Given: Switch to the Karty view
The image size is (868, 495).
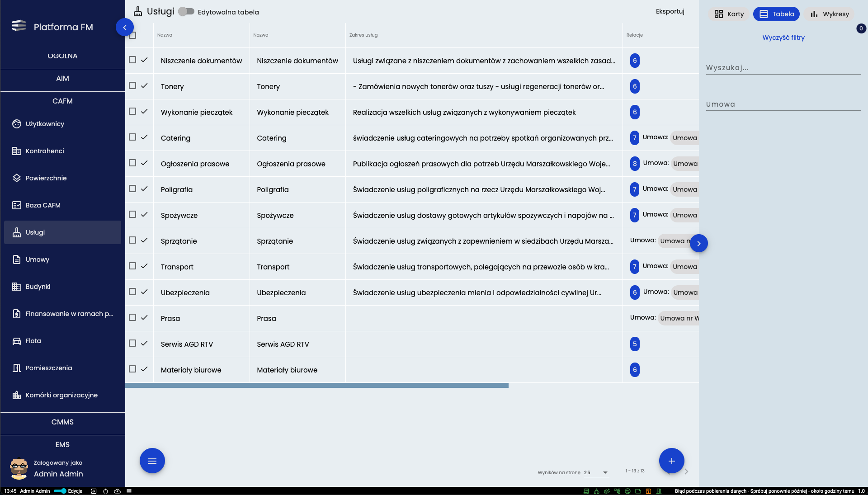Looking at the screenshot, I should 729,14.
